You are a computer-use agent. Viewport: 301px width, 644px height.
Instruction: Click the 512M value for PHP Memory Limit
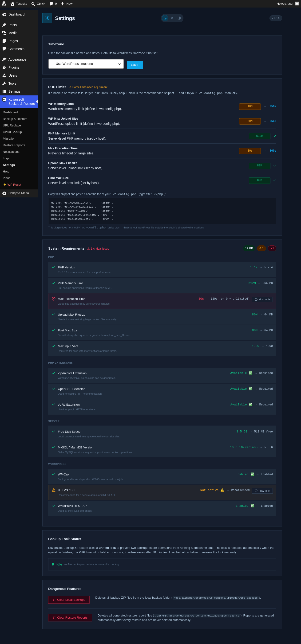coord(259,136)
